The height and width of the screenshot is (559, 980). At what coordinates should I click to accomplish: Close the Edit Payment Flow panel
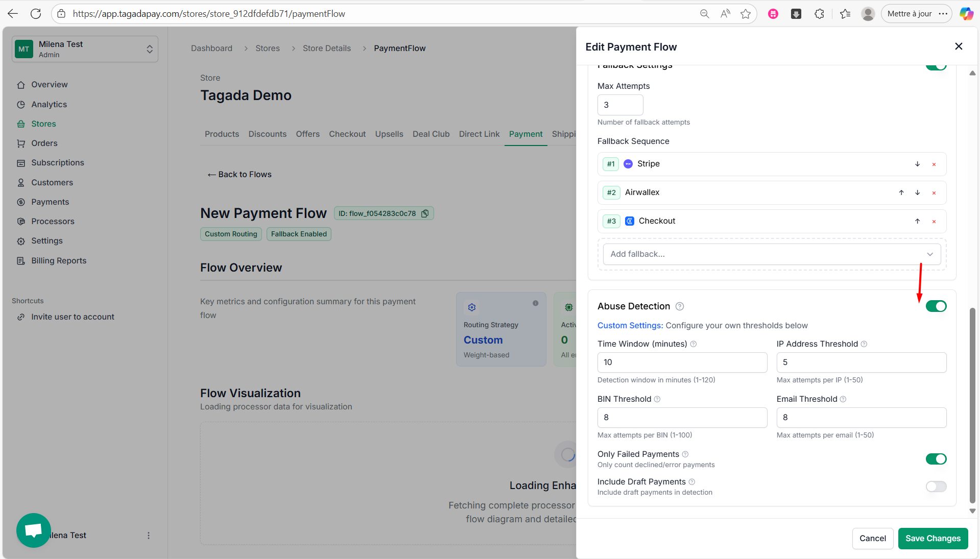pyautogui.click(x=959, y=46)
